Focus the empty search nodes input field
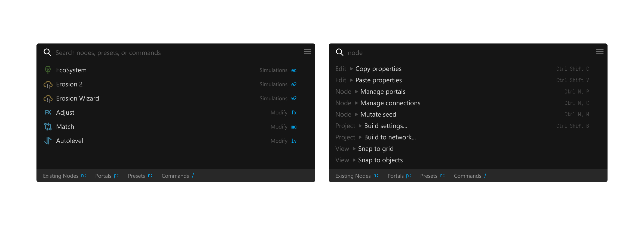 [174, 53]
